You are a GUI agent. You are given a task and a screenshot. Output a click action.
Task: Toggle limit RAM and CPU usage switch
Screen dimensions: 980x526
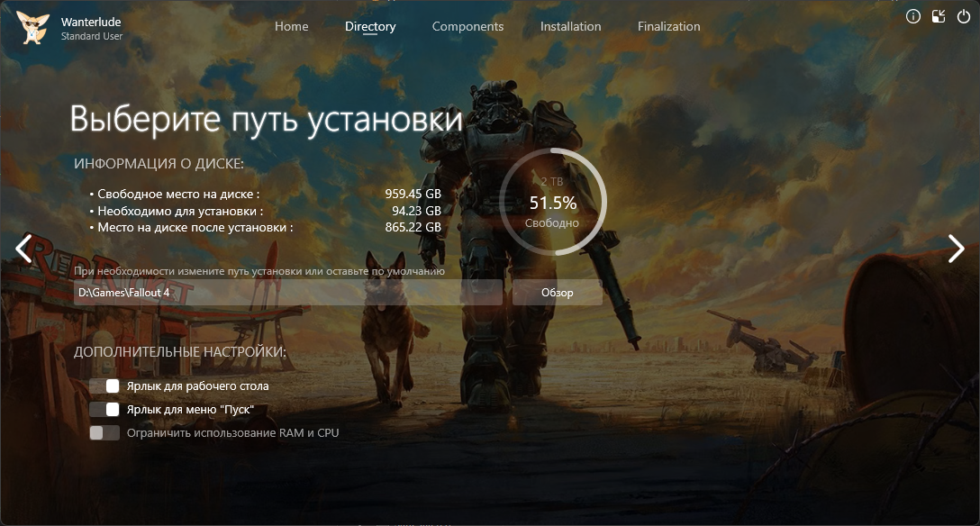pos(104,433)
